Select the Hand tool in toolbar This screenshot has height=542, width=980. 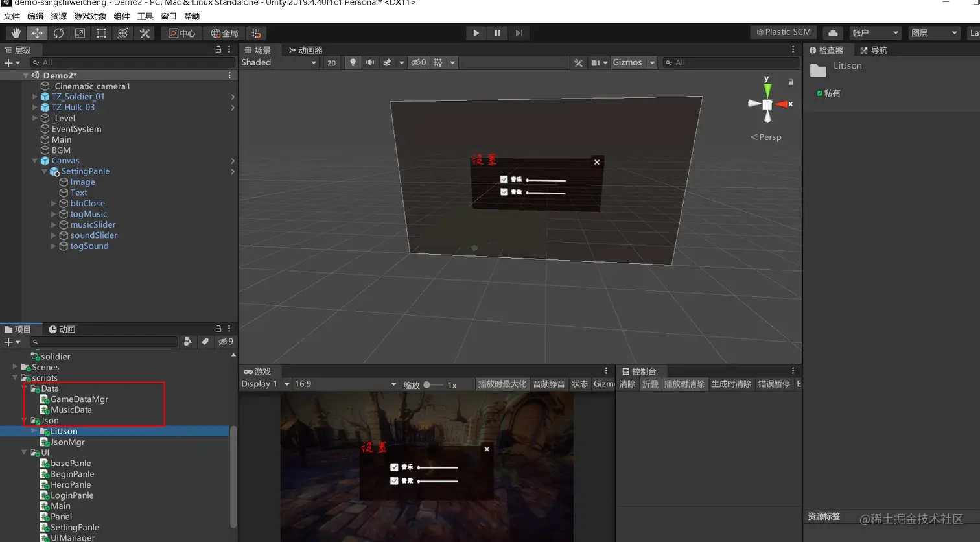point(16,33)
